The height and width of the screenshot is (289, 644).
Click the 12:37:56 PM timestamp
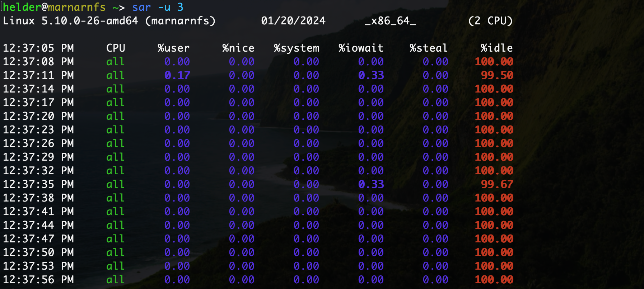click(38, 280)
